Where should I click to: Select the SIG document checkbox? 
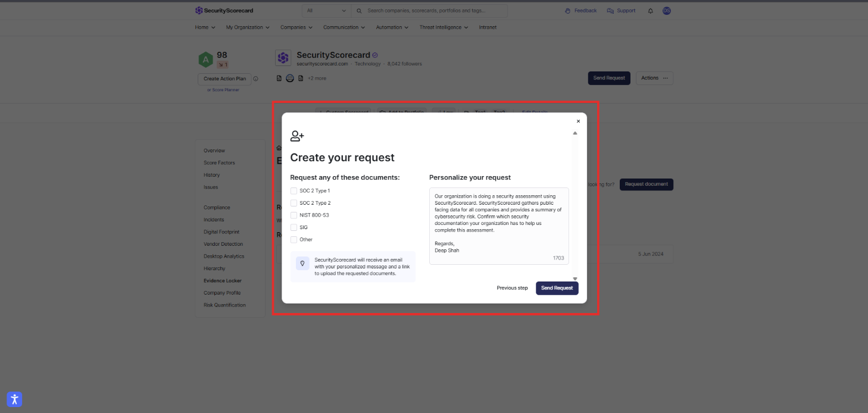(294, 227)
